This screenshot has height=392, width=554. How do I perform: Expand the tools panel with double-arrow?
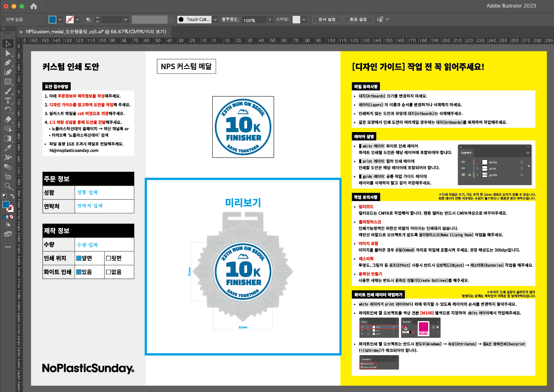[4, 28]
